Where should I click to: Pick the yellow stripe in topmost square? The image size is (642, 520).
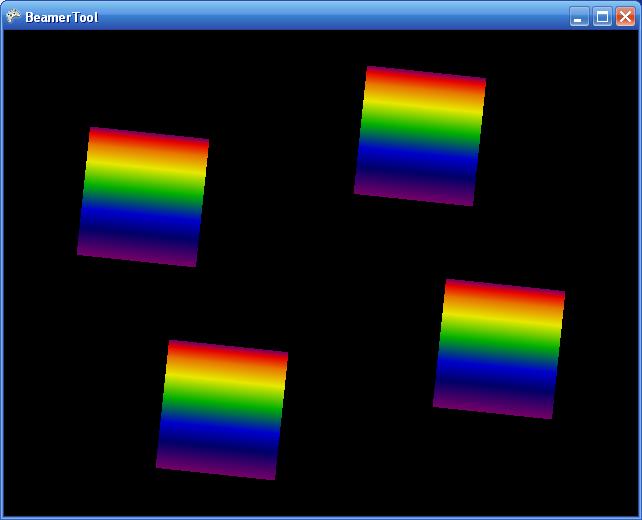[423, 106]
